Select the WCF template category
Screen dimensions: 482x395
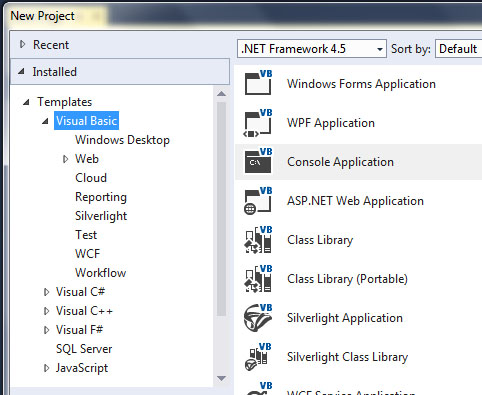(87, 254)
